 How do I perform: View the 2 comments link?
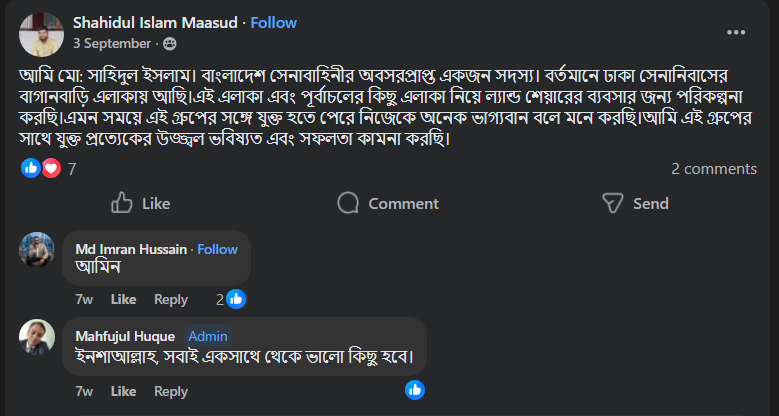tap(714, 169)
